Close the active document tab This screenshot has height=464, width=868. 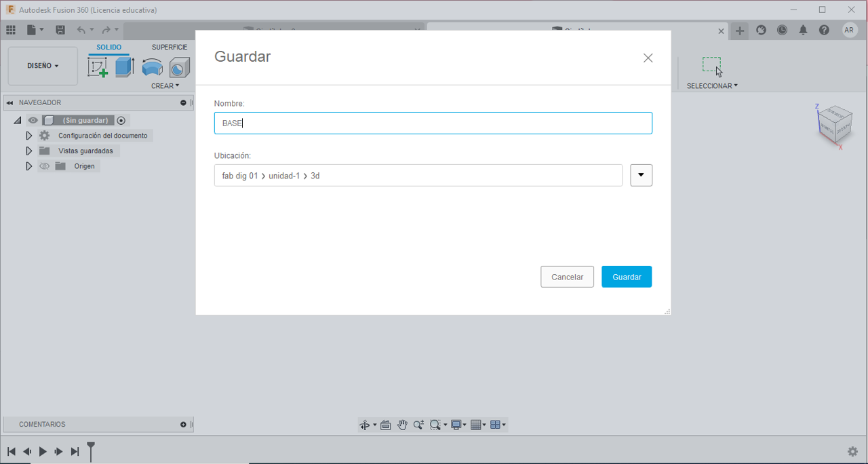tap(722, 31)
